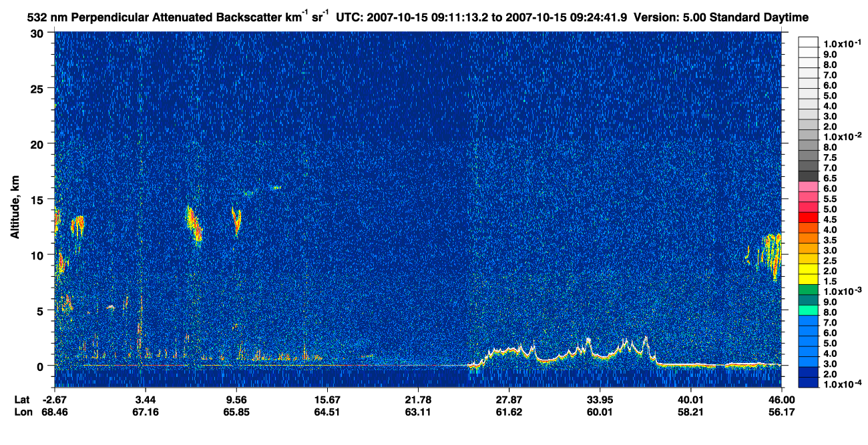Click latitude value 27.87

[x=509, y=399]
